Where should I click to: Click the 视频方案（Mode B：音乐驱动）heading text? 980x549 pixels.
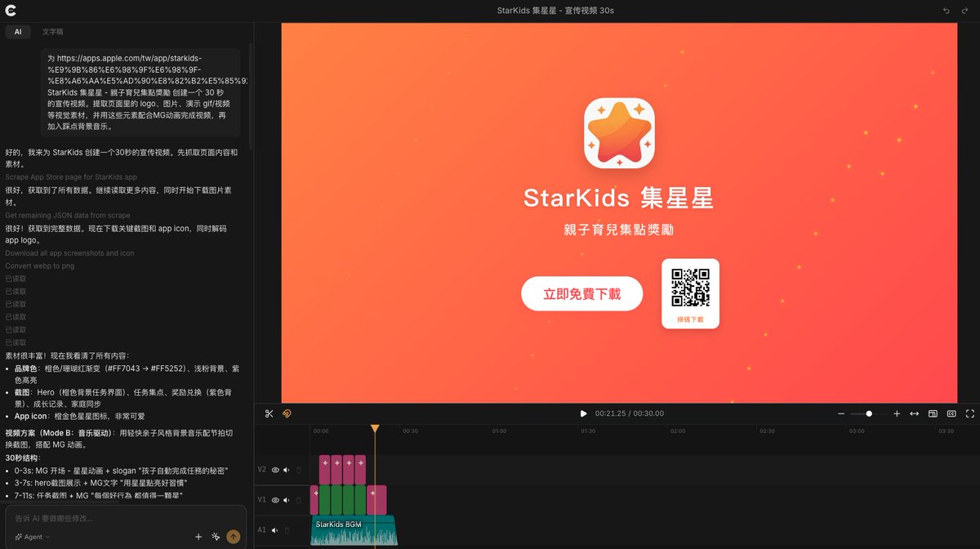click(x=59, y=433)
